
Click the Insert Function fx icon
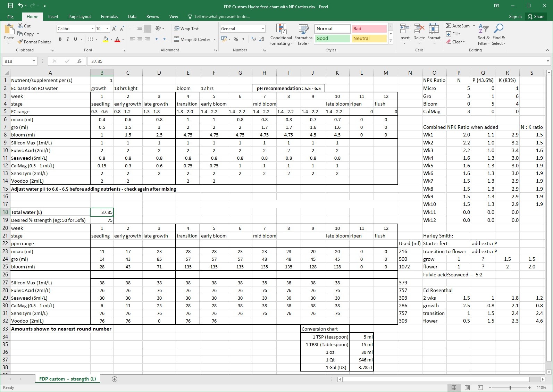[79, 61]
